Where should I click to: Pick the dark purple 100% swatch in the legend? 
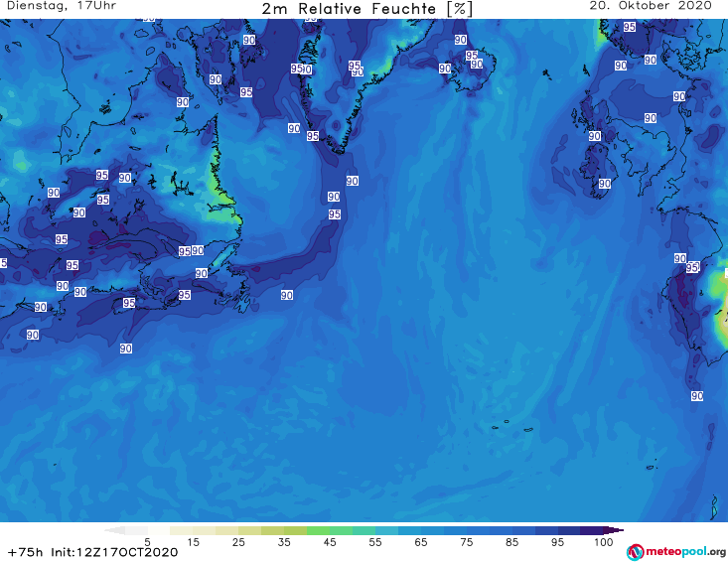point(592,530)
